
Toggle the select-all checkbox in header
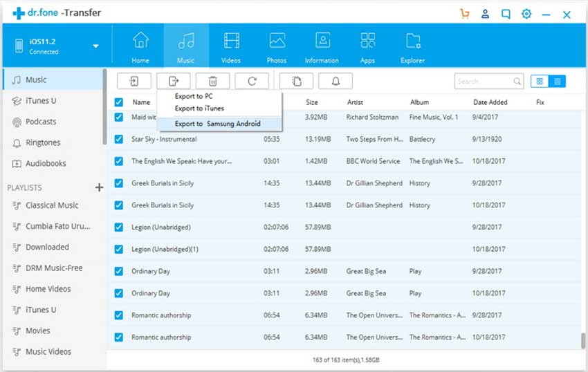click(119, 102)
